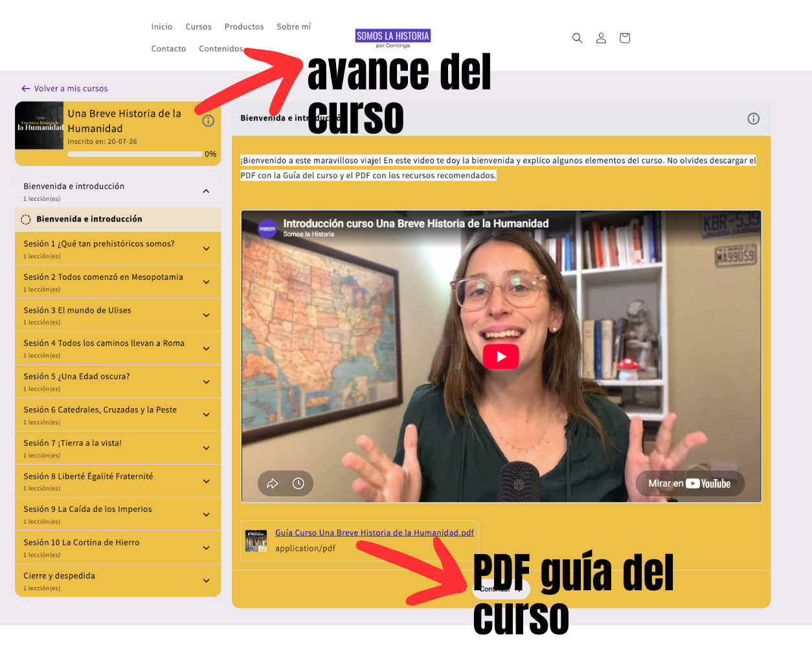Click Una Breve Historia de la Humanidad title
The height and width of the screenshot is (657, 812).
124,121
